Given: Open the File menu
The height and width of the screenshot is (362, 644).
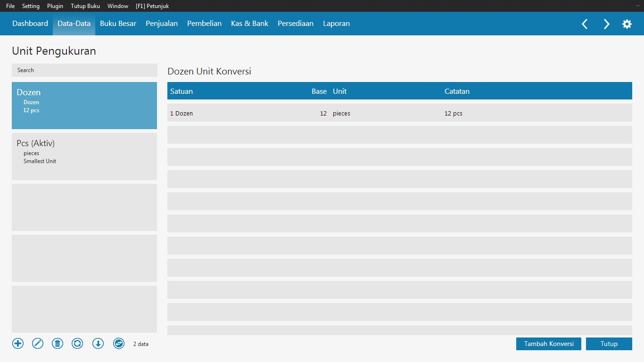Looking at the screenshot, I should pyautogui.click(x=10, y=6).
